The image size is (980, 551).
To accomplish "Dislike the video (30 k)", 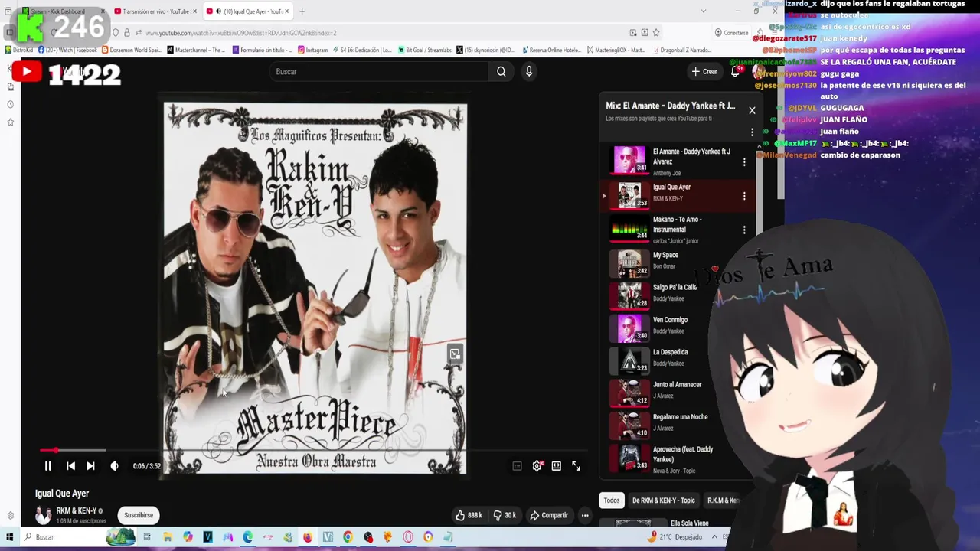I will [505, 515].
